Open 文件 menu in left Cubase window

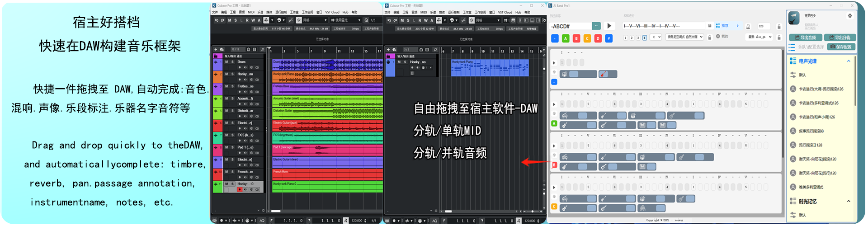point(215,12)
